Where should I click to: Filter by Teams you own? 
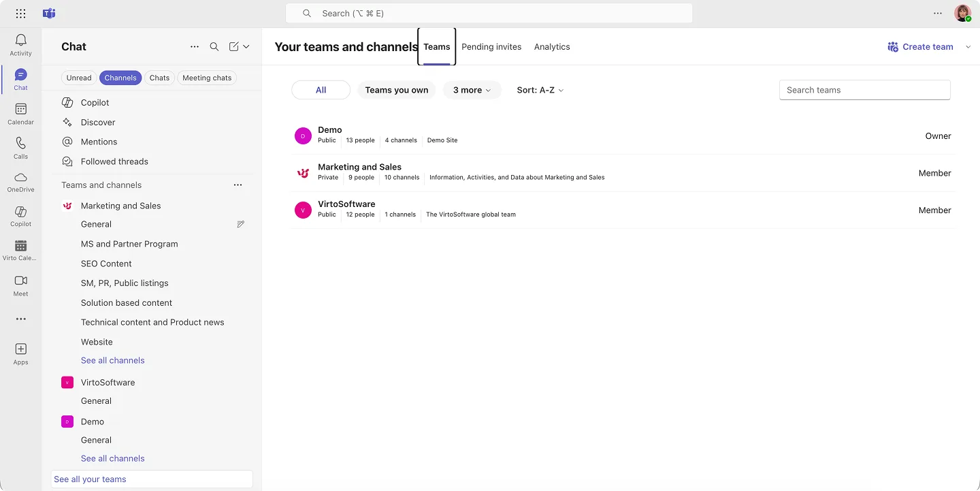(396, 89)
